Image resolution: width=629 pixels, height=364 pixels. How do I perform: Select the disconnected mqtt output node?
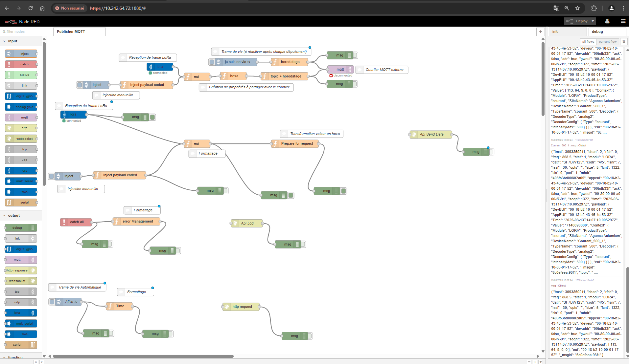pos(340,69)
